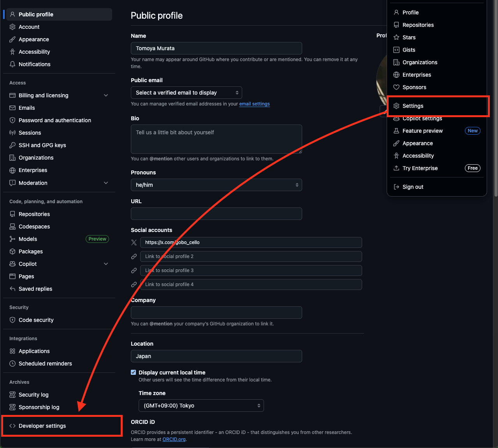Click the Codespaces icon in sidebar
Image resolution: width=498 pixels, height=448 pixels.
click(12, 227)
